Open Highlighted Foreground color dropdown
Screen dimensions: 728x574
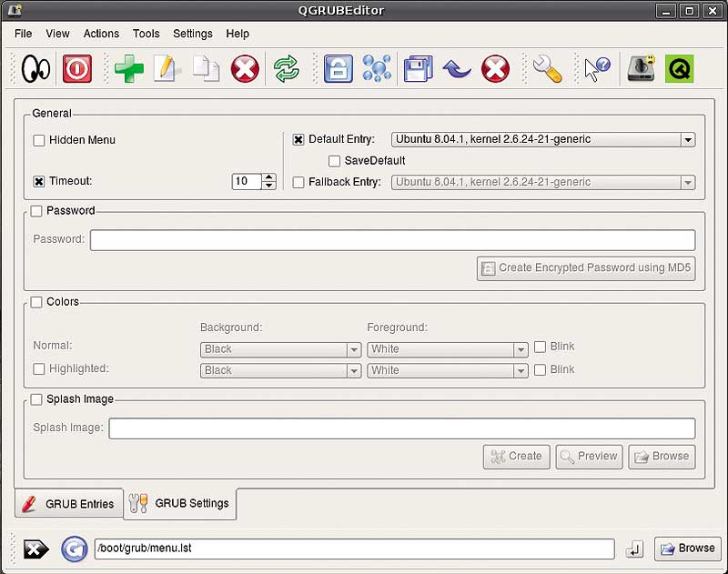pyautogui.click(x=448, y=371)
